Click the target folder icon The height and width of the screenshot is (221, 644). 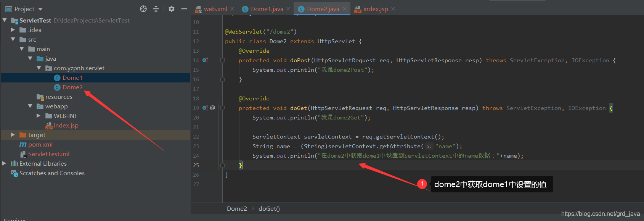coord(23,135)
